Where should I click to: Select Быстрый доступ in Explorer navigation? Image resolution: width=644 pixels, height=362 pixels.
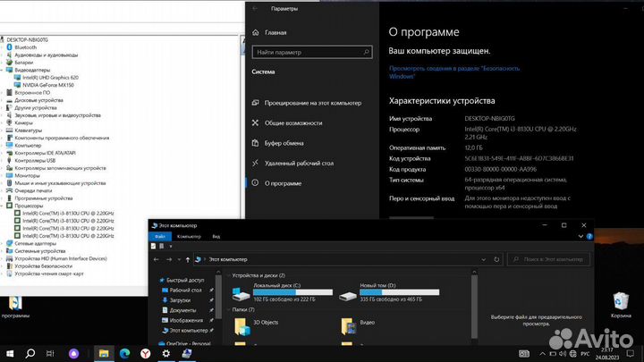coord(185,280)
